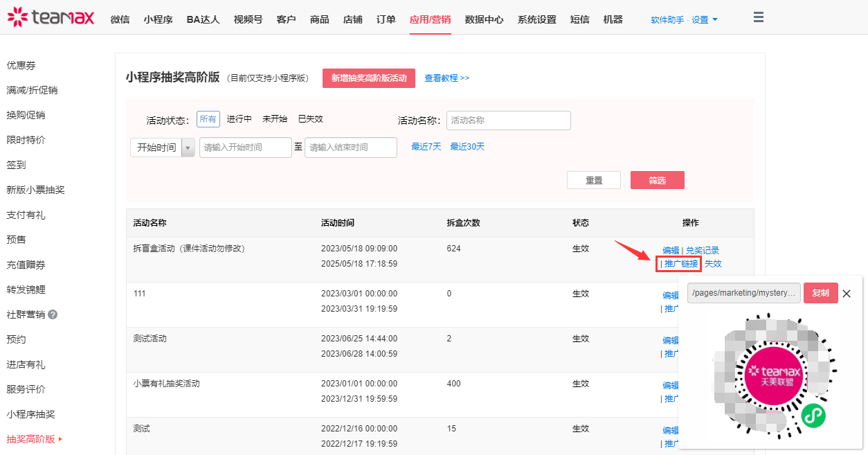This screenshot has width=868, height=455.
Task: Open the 推广链接 link for 拆盲盒活动
Action: (x=680, y=264)
